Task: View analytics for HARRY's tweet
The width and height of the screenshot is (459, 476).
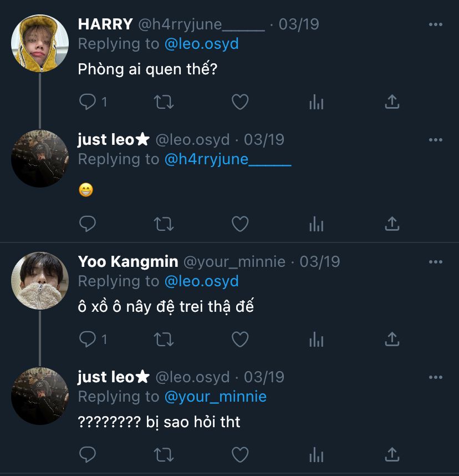Action: [x=316, y=102]
